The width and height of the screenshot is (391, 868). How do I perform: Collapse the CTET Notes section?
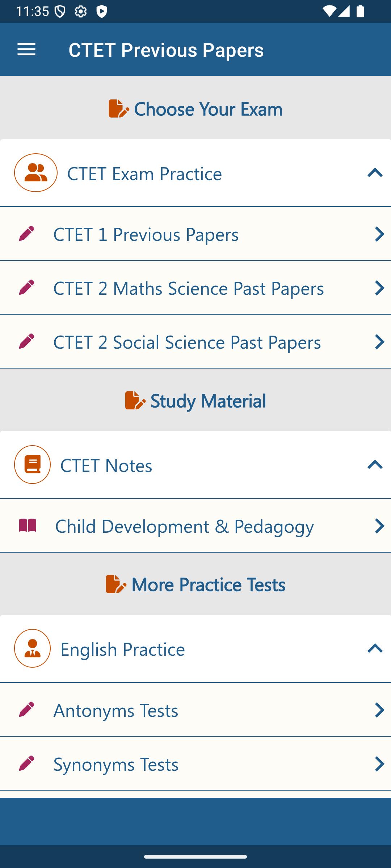[375, 465]
